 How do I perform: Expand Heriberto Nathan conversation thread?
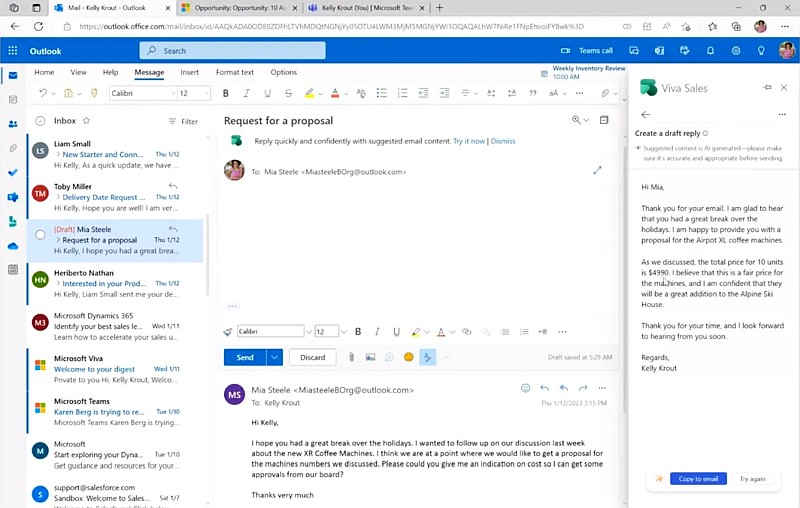click(x=59, y=283)
